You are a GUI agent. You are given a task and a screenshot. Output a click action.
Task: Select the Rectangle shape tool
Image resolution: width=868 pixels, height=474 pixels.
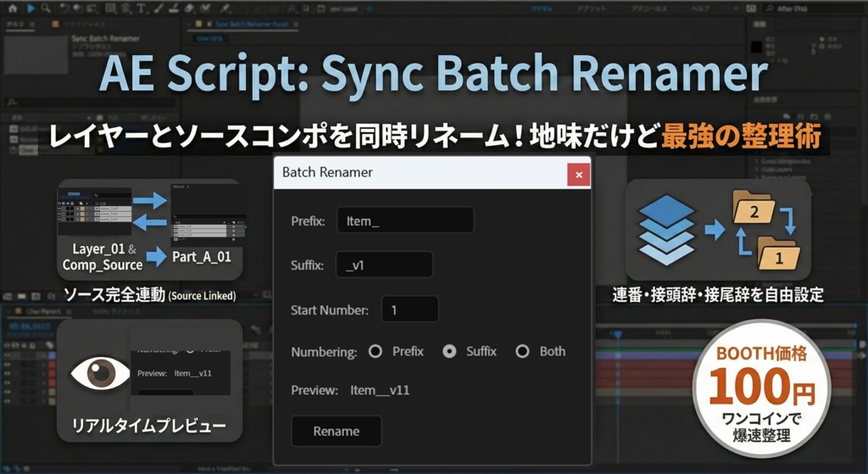point(111,8)
